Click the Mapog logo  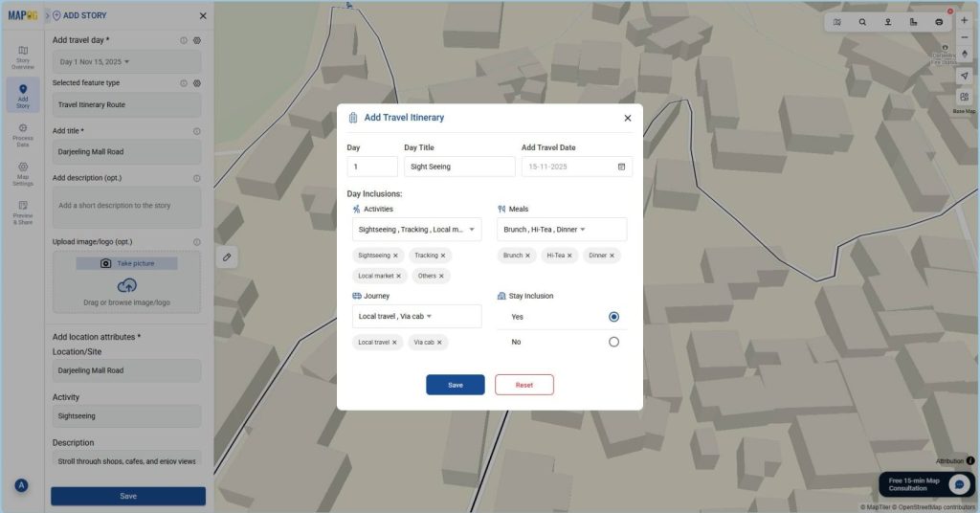(x=23, y=15)
